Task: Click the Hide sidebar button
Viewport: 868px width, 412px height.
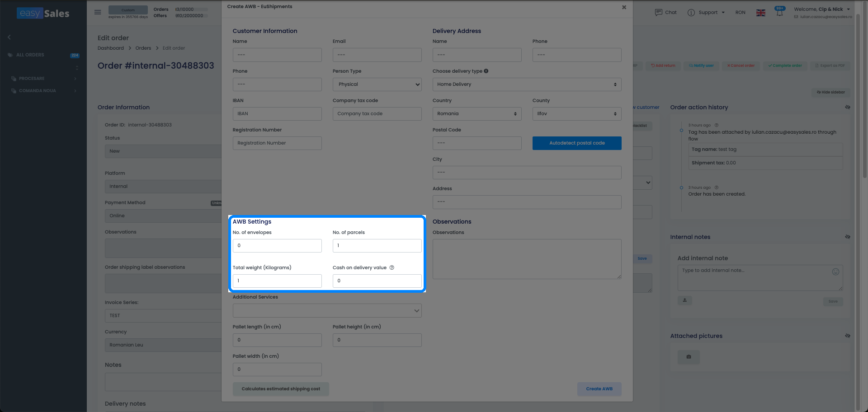Action: (831, 92)
